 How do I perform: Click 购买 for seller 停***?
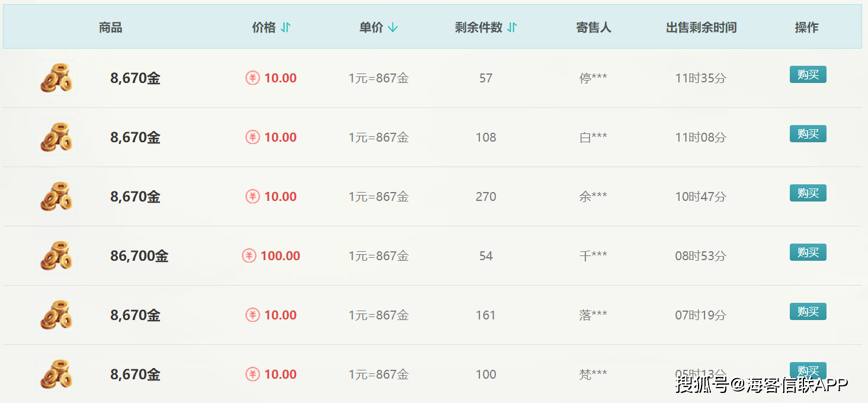tap(808, 75)
